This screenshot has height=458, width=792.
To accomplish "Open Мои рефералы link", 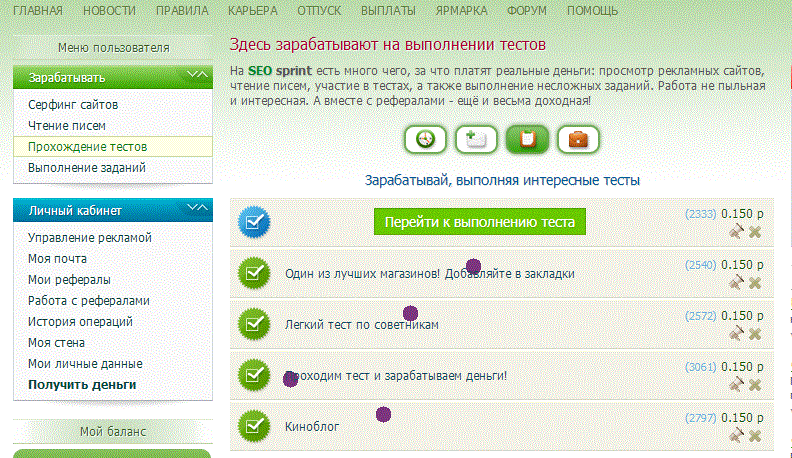I will tap(69, 280).
